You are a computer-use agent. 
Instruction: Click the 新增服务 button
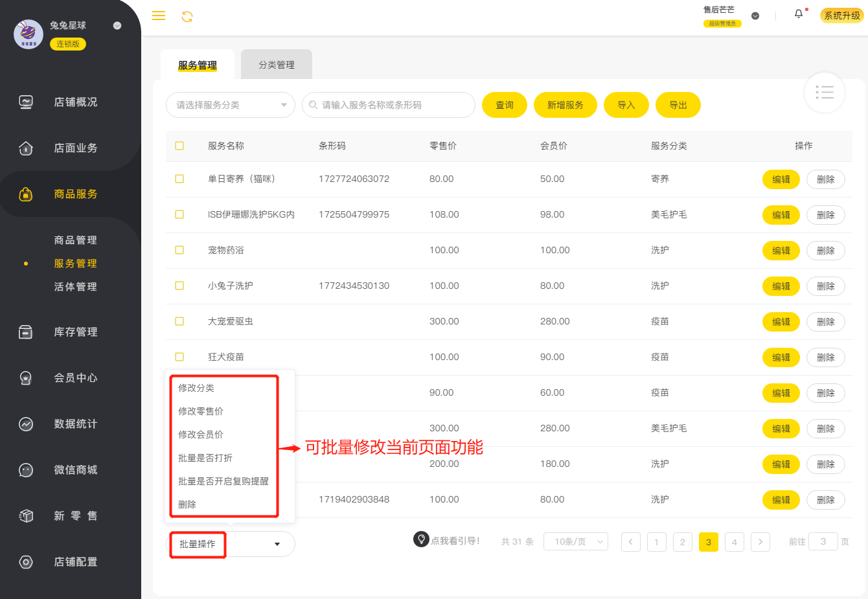pos(565,105)
